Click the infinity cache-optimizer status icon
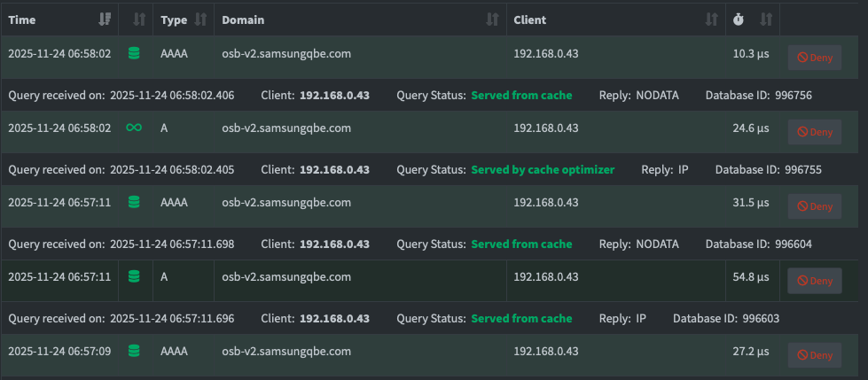868x380 pixels. click(x=134, y=128)
